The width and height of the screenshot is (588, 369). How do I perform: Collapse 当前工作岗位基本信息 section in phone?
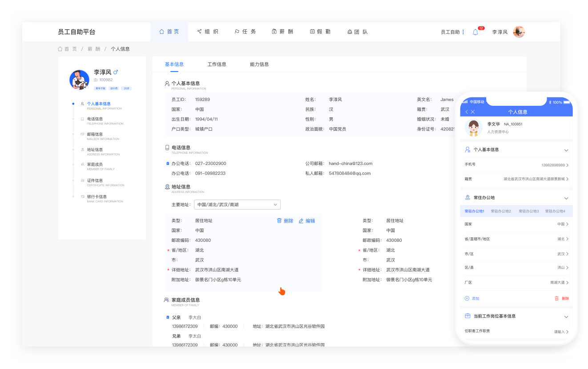pyautogui.click(x=566, y=317)
